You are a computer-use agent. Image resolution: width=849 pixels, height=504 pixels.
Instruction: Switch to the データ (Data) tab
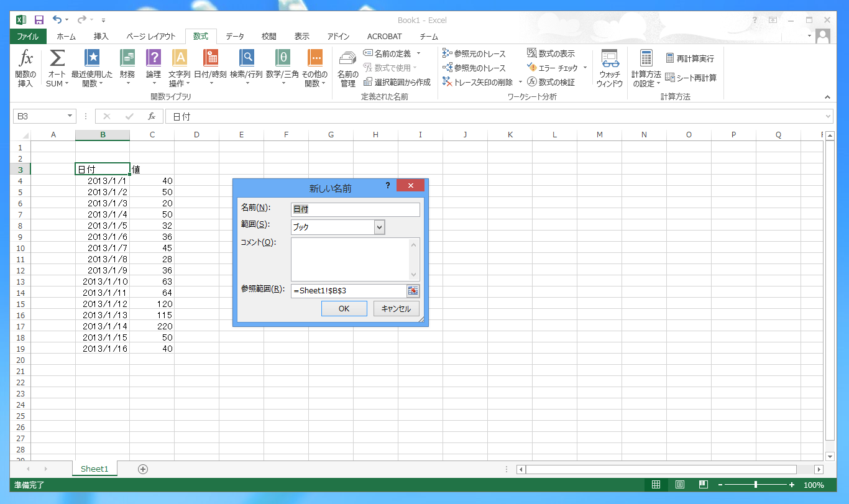point(235,36)
